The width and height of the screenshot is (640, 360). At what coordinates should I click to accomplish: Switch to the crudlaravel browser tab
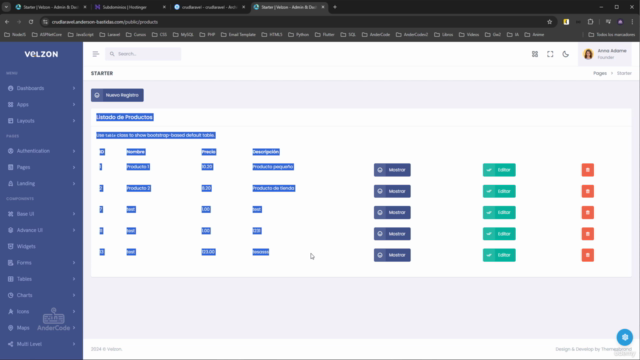(209, 7)
